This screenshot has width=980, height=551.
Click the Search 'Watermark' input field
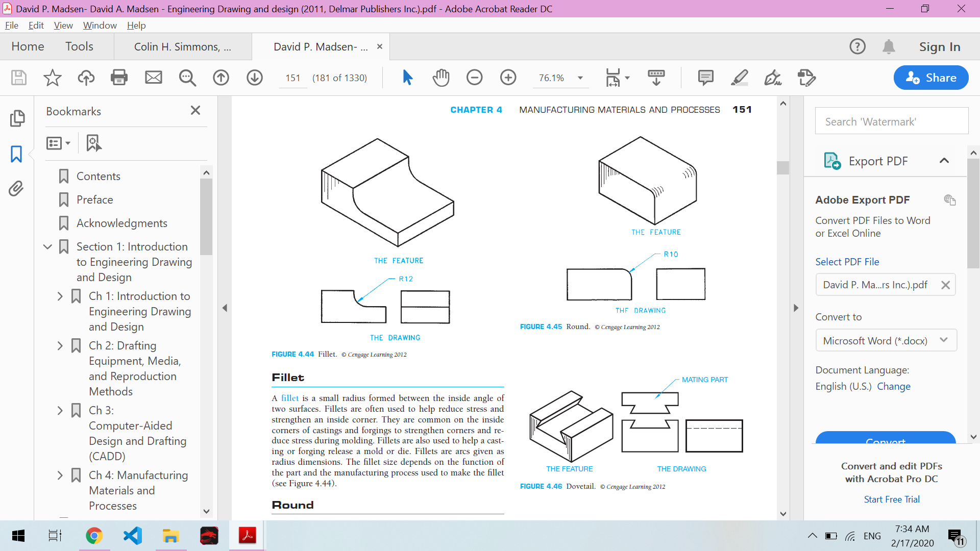click(x=891, y=121)
